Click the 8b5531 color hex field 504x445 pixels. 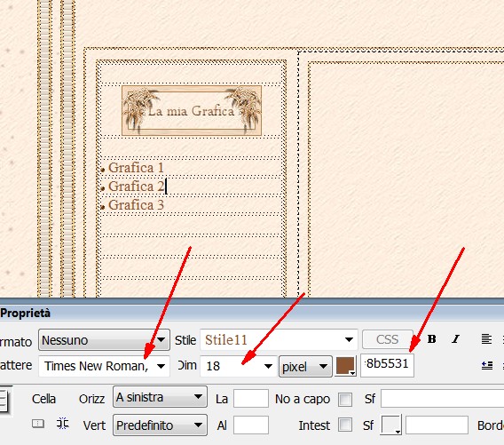(x=388, y=365)
